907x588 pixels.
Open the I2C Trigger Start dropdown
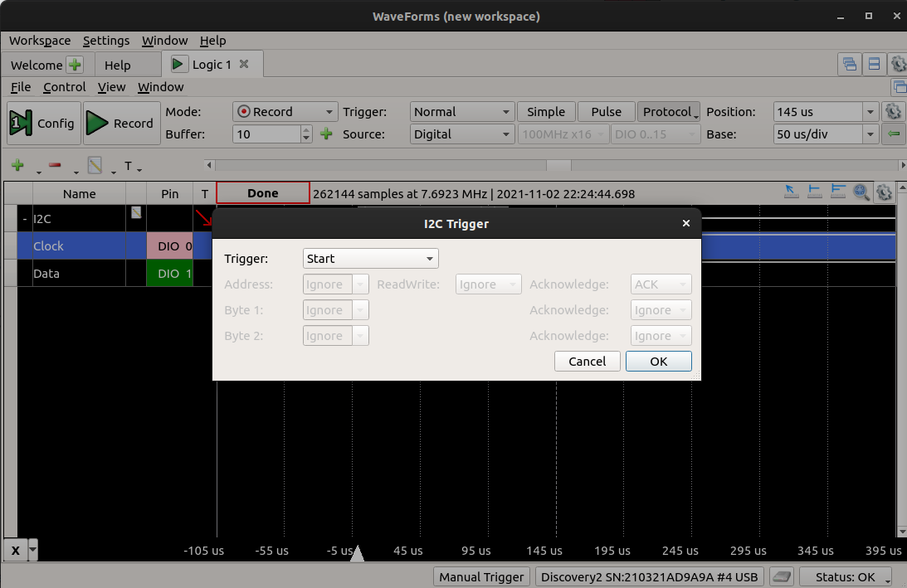(x=370, y=258)
